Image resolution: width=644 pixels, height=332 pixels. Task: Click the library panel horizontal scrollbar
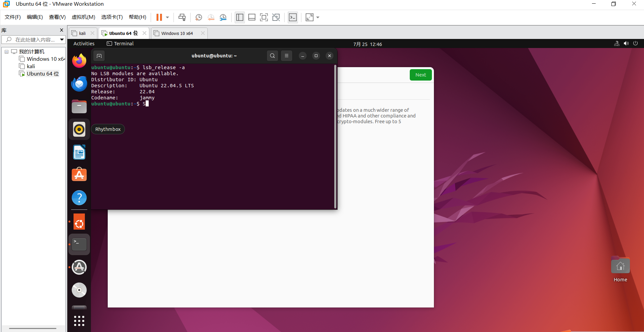click(33, 328)
